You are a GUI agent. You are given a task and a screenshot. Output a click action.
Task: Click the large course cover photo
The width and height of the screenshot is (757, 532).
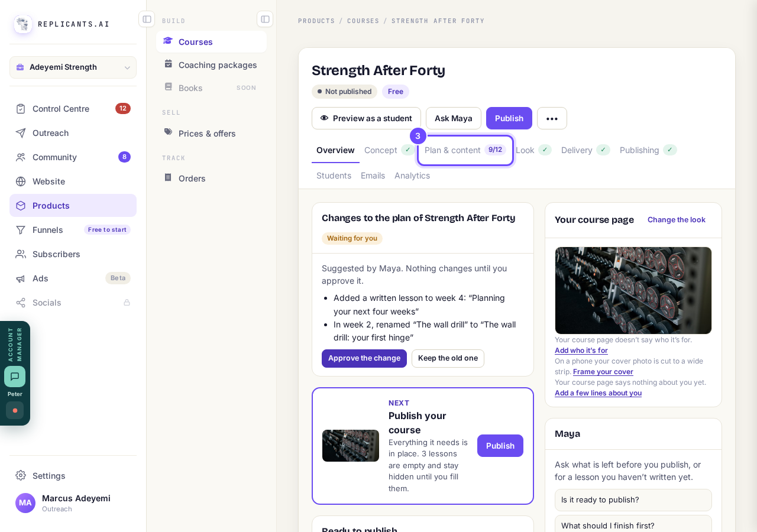pos(633,290)
